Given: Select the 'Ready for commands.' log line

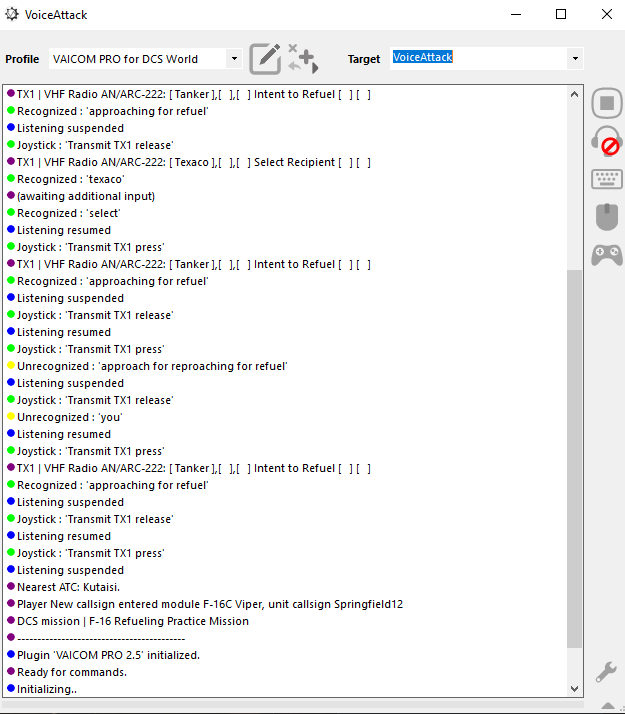Looking at the screenshot, I should [67, 672].
